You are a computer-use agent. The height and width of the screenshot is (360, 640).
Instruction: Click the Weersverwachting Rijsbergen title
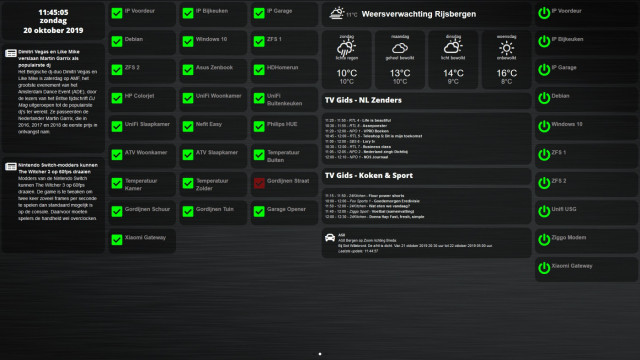pyautogui.click(x=418, y=14)
